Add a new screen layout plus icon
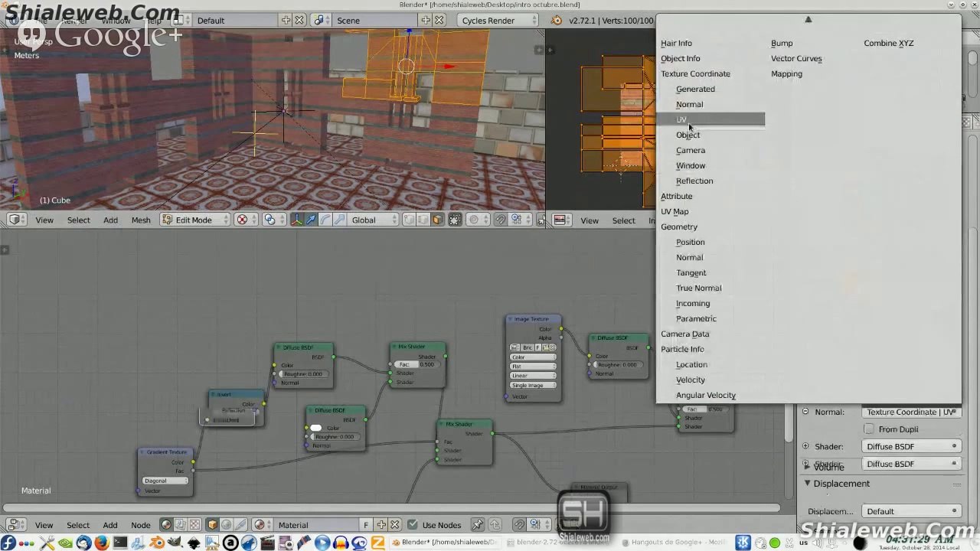This screenshot has width=980, height=551. coord(286,21)
